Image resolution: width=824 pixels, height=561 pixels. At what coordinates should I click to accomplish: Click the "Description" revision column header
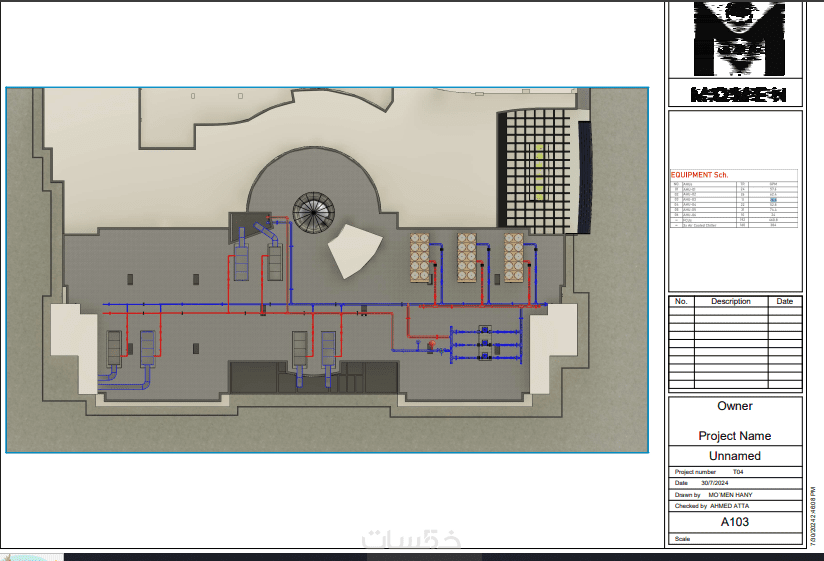(730, 302)
